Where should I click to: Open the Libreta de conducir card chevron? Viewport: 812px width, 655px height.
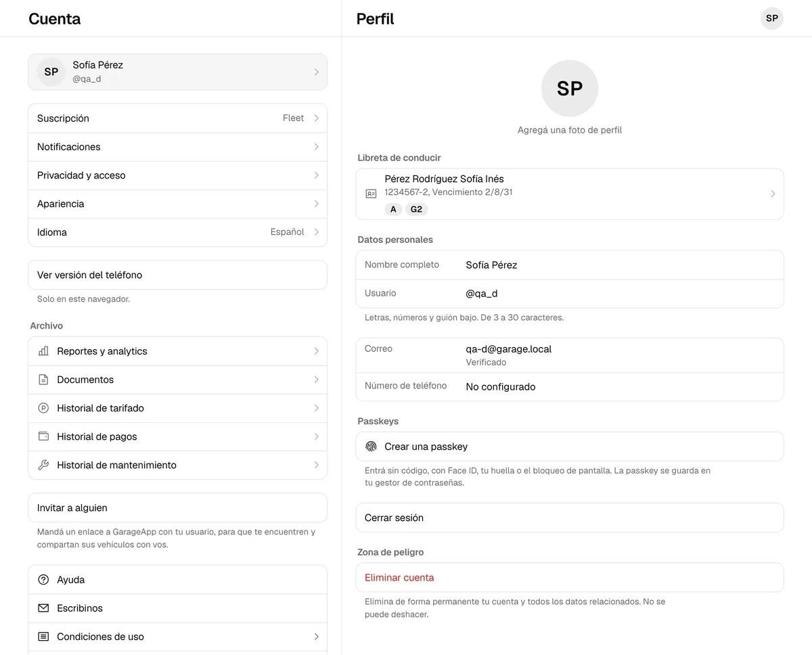773,194
